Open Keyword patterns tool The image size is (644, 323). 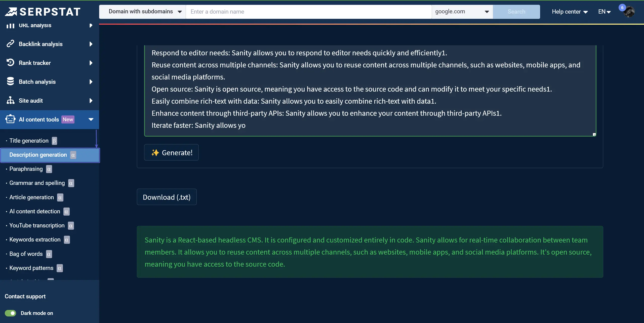tap(31, 268)
